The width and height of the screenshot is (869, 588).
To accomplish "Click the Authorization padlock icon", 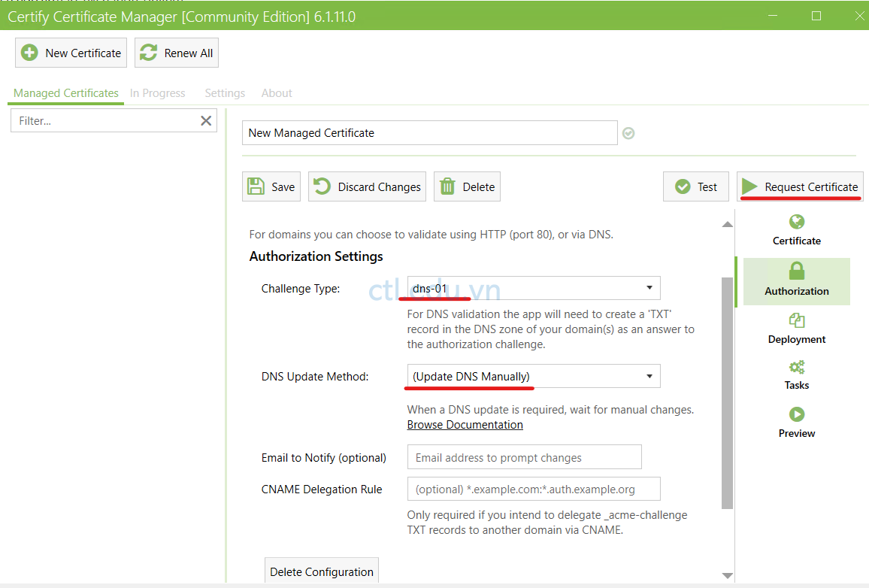I will click(x=796, y=272).
